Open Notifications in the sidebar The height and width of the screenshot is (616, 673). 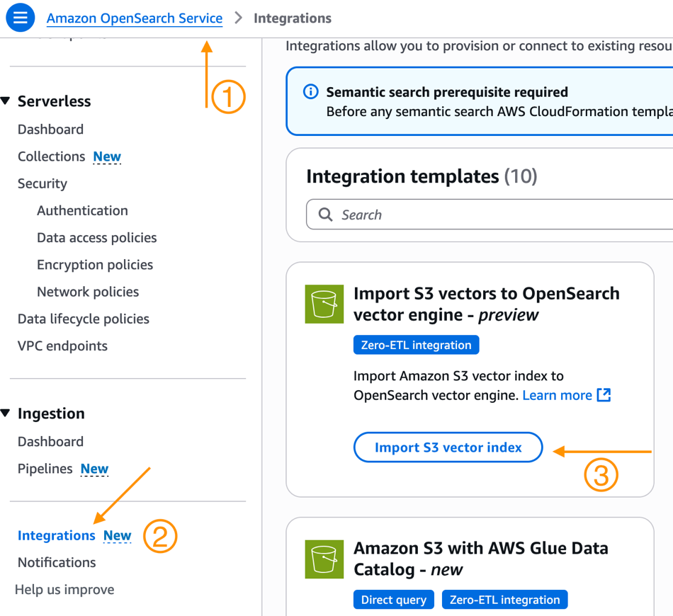coord(57,562)
